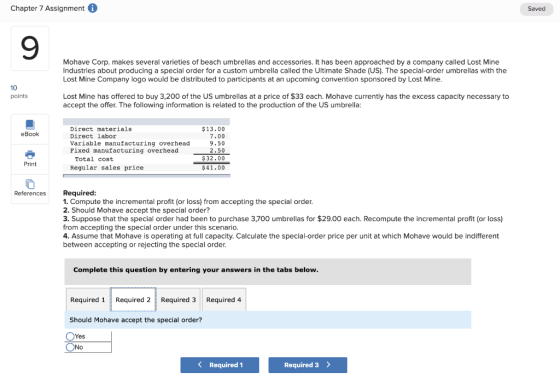Open the Required 4 tab
This screenshot has height=378, width=560.
(224, 299)
